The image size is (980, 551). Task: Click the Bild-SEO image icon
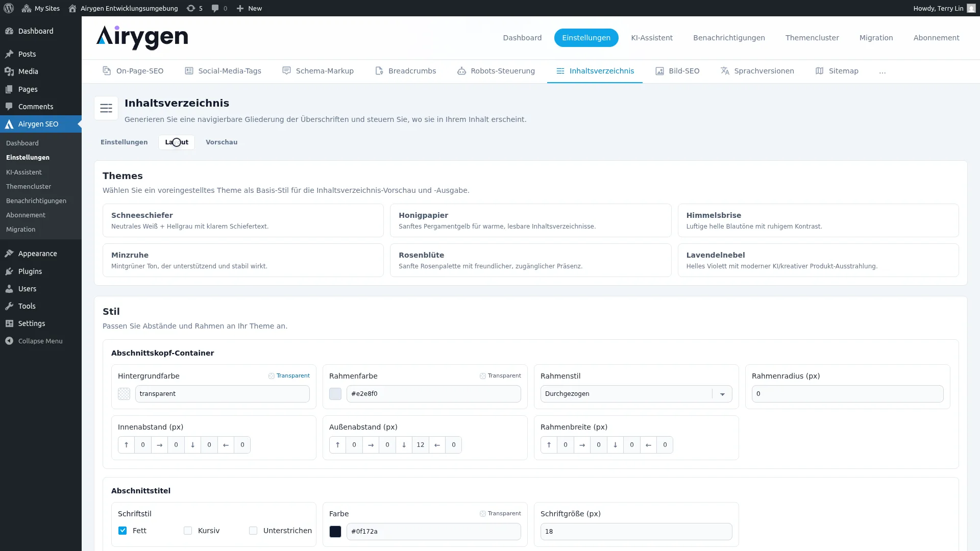pyautogui.click(x=659, y=71)
